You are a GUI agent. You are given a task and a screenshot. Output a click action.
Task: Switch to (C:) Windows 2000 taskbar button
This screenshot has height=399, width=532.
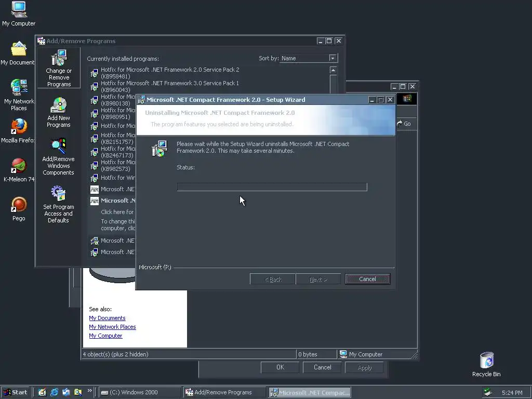(140, 393)
